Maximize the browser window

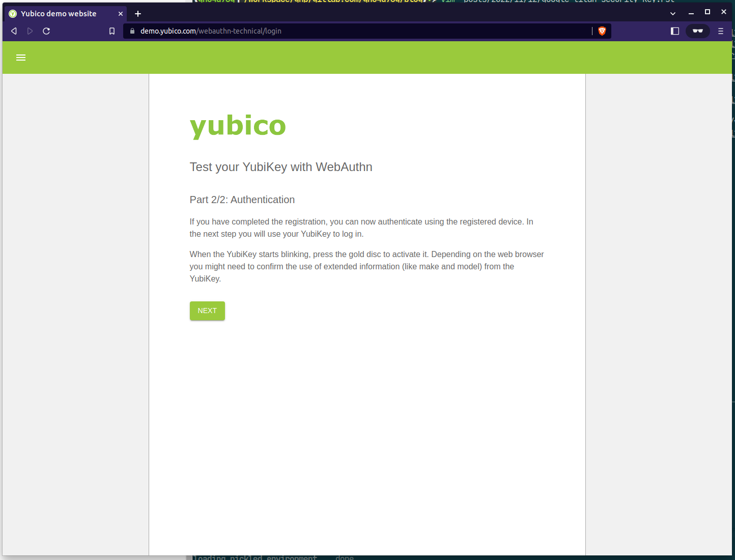pyautogui.click(x=708, y=12)
